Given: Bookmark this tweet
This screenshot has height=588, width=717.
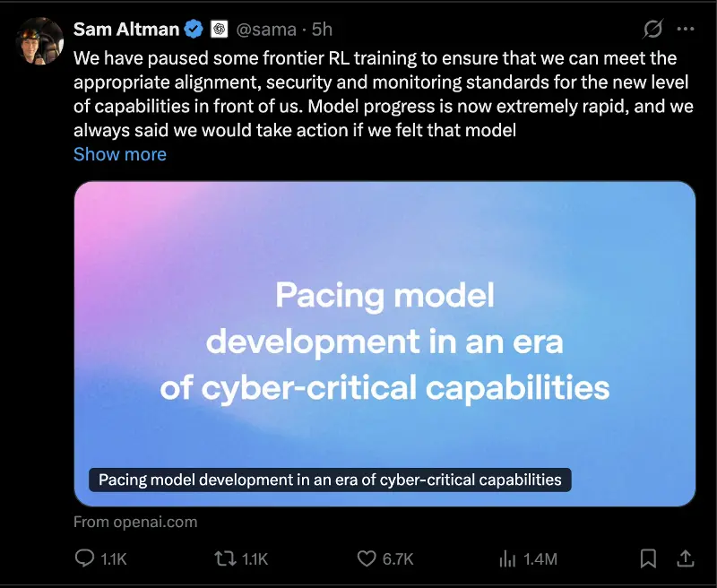Looking at the screenshot, I should click(x=648, y=558).
